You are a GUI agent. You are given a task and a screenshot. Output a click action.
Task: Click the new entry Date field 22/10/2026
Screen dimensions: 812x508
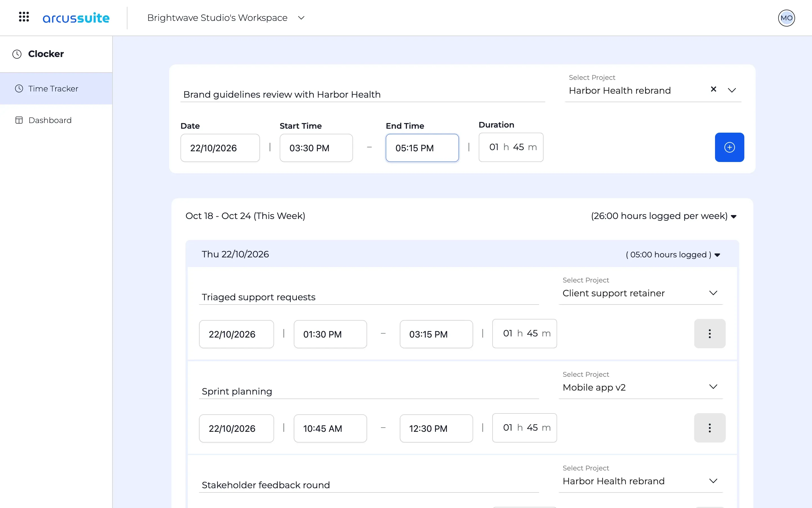pyautogui.click(x=220, y=148)
